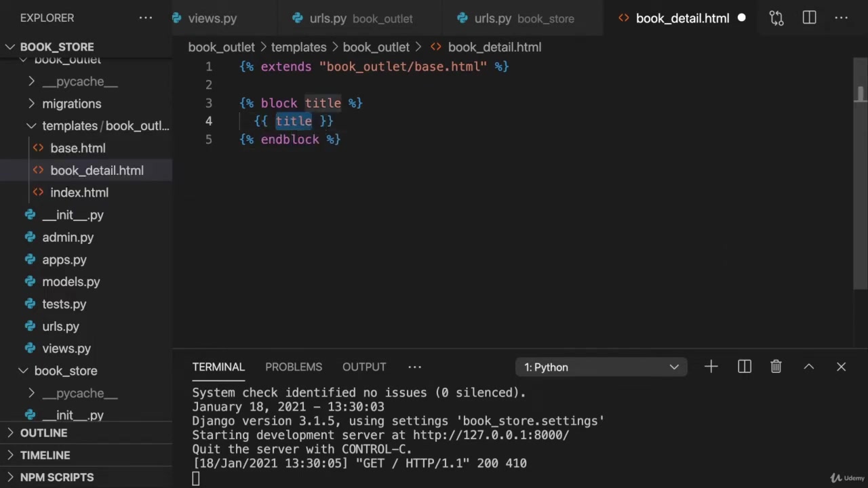The image size is (868, 488).
Task: Collapse the BOOK_STORE root folder
Action: coord(57,47)
